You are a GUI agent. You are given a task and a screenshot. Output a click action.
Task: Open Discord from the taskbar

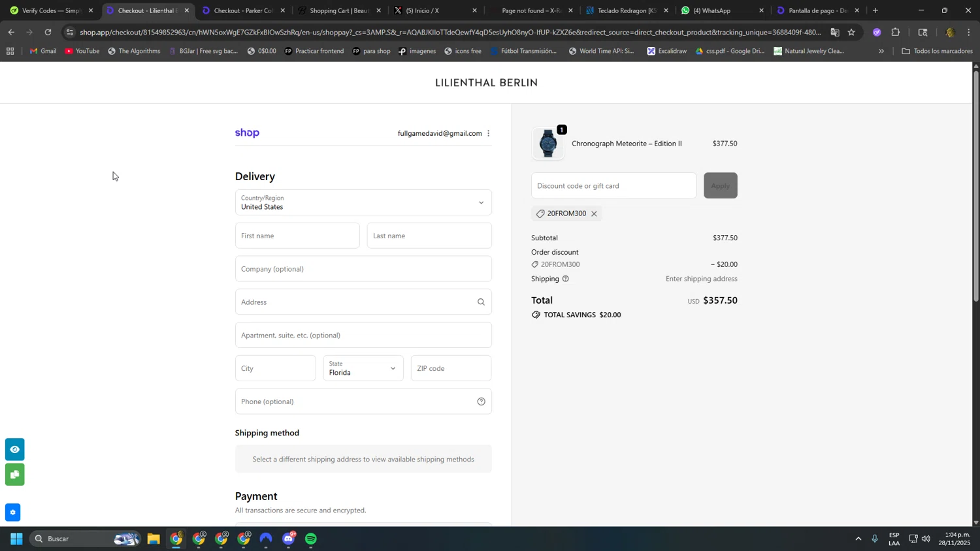click(x=289, y=539)
